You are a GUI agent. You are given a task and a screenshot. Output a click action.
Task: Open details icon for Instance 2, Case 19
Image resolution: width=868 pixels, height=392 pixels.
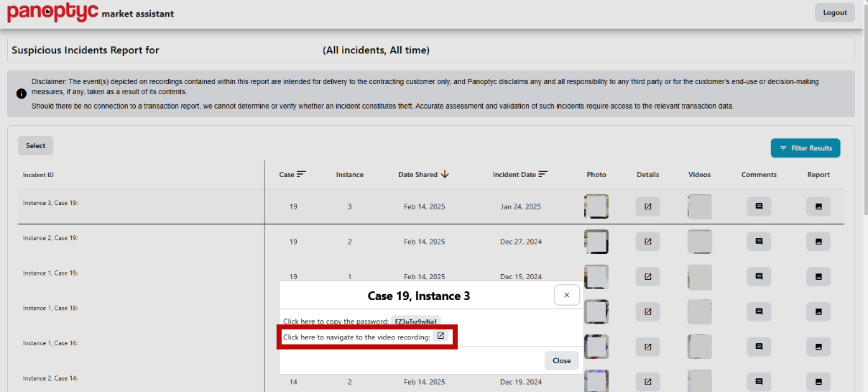point(647,242)
